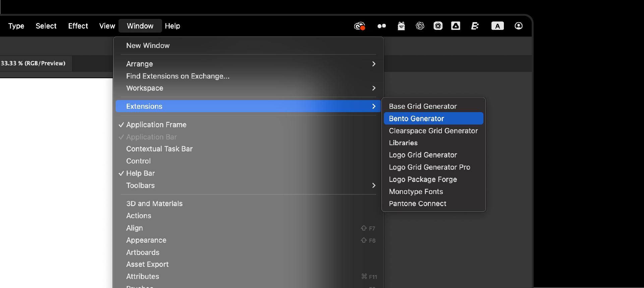
Task: Open the Google Drive menu bar icon
Action: pos(456,26)
